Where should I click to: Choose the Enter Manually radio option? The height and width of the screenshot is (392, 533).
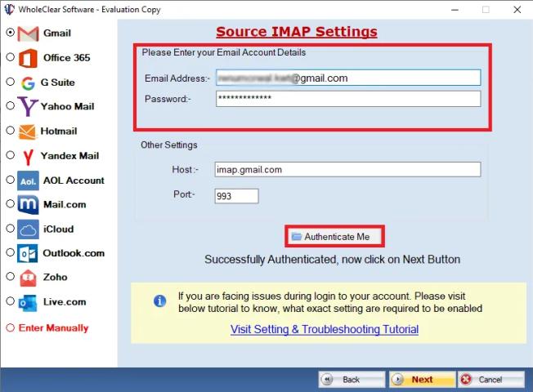pyautogui.click(x=10, y=327)
